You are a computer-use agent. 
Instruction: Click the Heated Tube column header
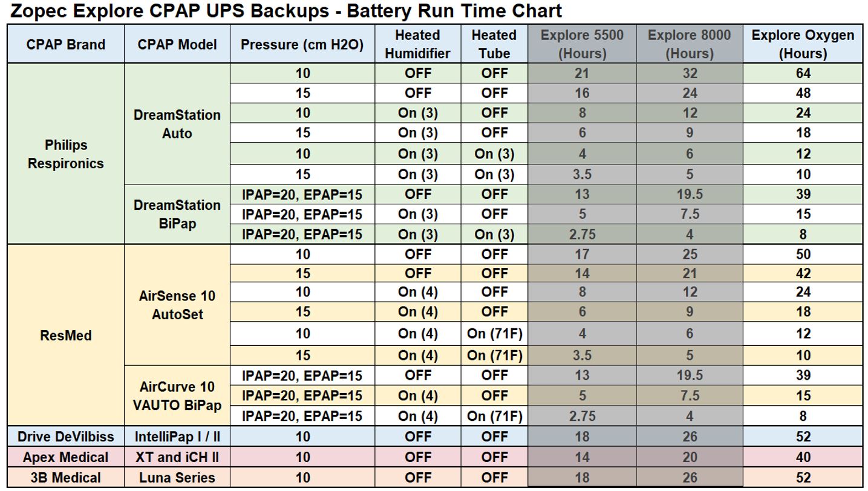494,44
